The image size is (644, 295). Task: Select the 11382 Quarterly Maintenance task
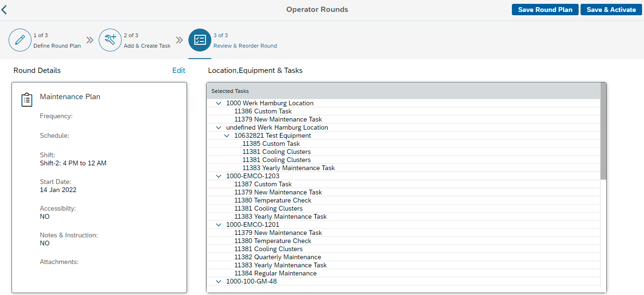(x=277, y=257)
